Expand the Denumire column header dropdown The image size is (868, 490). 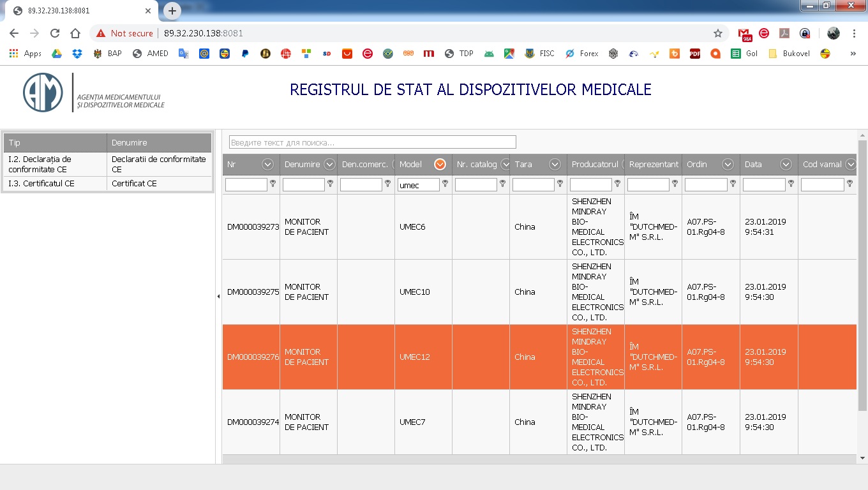[x=329, y=165]
